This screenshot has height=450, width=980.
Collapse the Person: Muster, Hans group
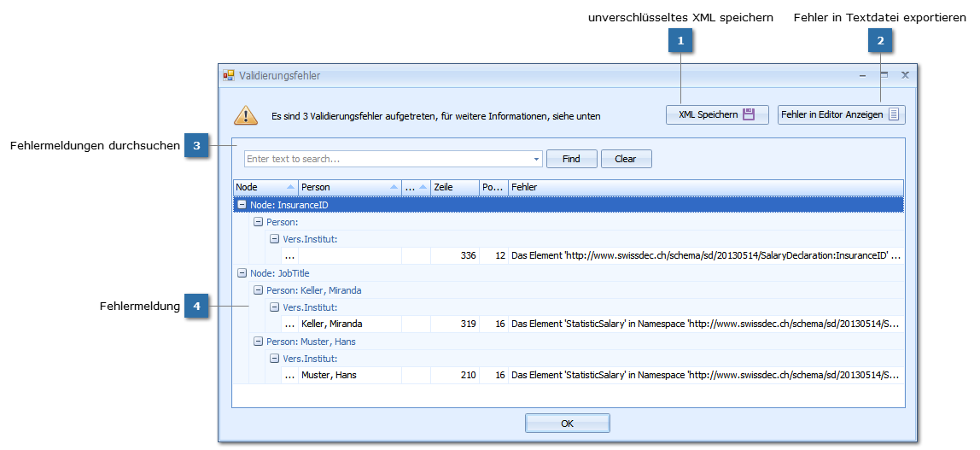[258, 342]
